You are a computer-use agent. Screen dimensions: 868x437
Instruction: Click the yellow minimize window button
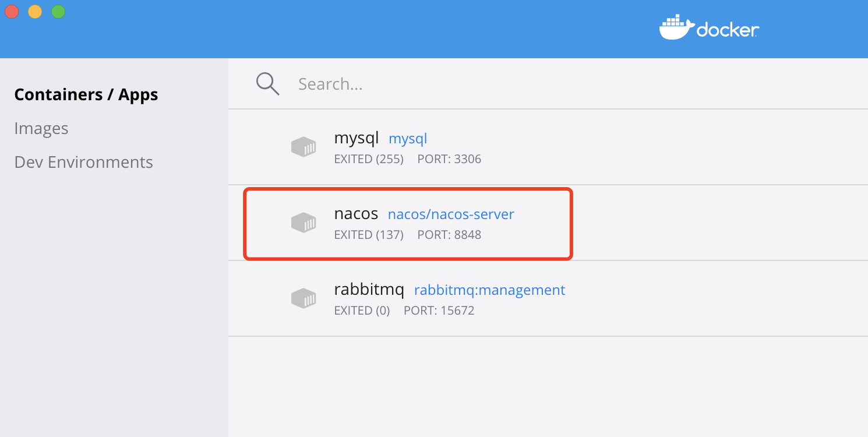(x=35, y=12)
